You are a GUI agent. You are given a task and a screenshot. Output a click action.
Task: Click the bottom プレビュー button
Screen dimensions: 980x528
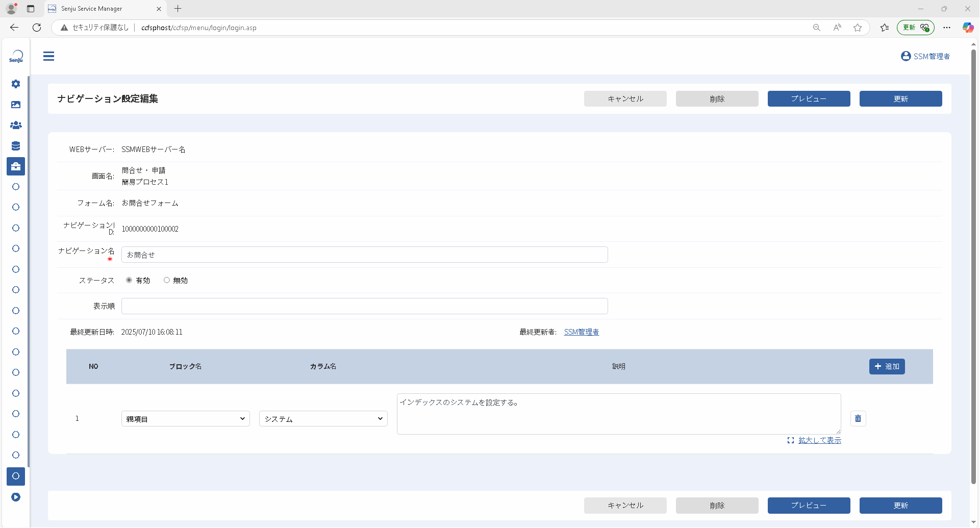(809, 506)
